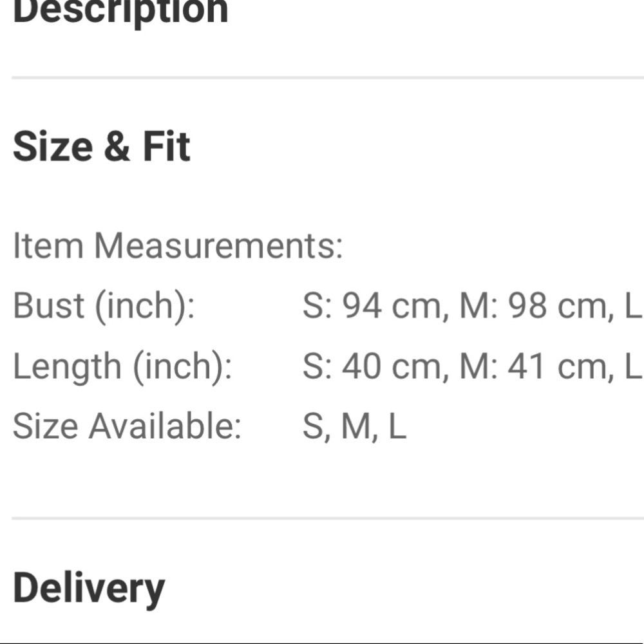Screen dimensions: 644x644
Task: Choose S in the Size Available list
Action: pyautogui.click(x=314, y=427)
